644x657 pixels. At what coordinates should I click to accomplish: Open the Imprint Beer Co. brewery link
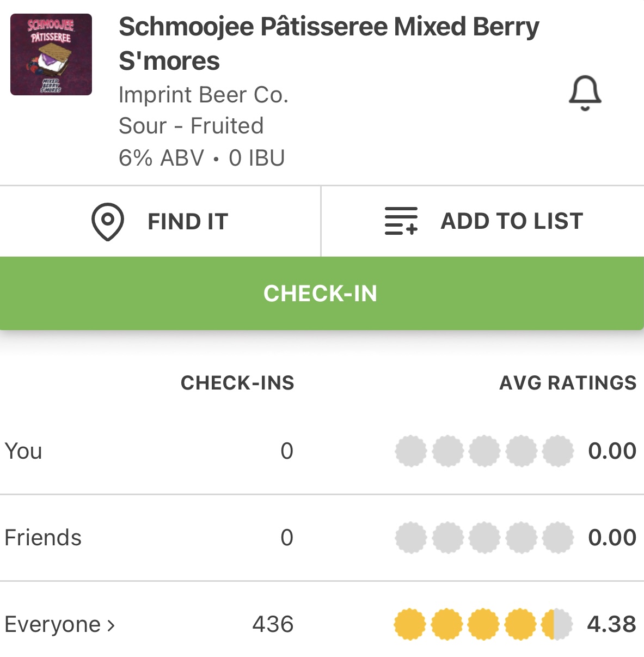203,95
